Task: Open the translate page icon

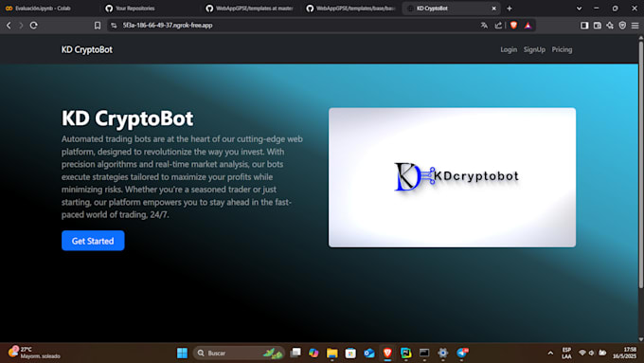Action: point(484,26)
